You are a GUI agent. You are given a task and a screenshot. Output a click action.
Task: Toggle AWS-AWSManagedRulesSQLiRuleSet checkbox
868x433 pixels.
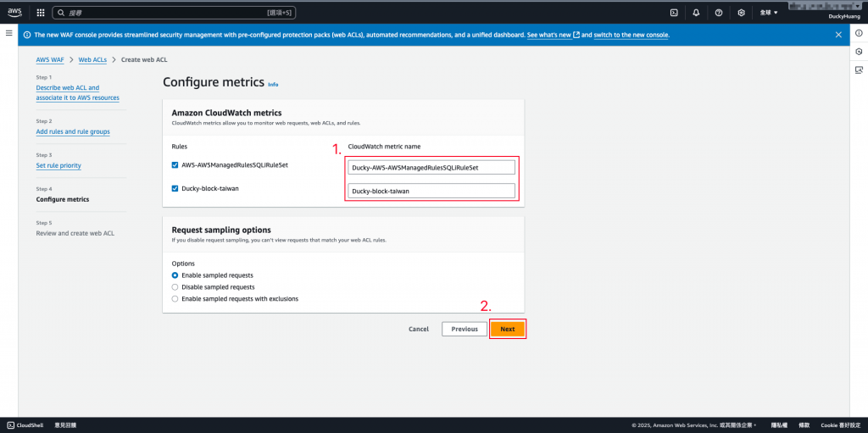pyautogui.click(x=175, y=164)
